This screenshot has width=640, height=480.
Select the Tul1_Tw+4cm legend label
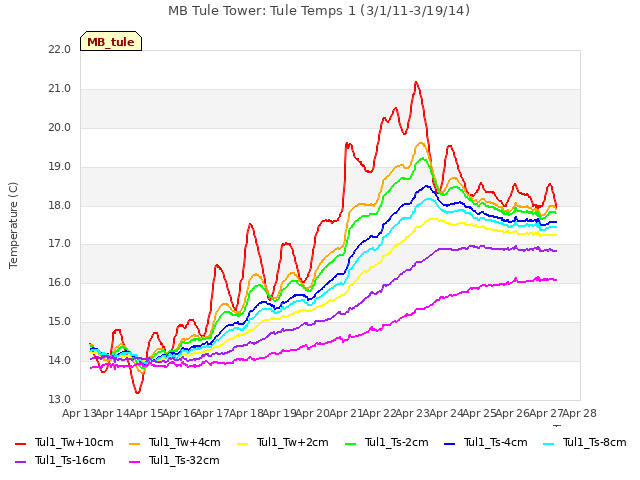tap(184, 442)
